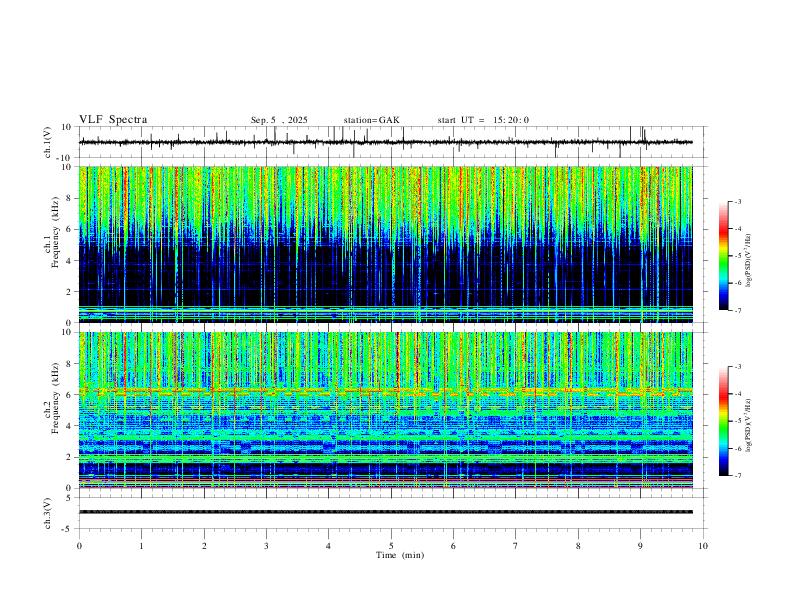
Task: Click the "2" kHz tick on ch.1 spectrogram
Action: point(70,291)
